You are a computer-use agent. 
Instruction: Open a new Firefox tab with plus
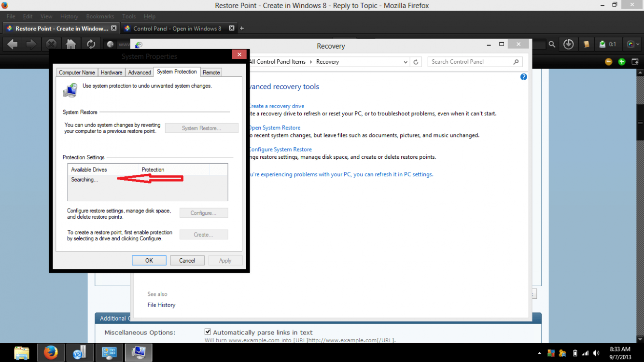pyautogui.click(x=242, y=28)
